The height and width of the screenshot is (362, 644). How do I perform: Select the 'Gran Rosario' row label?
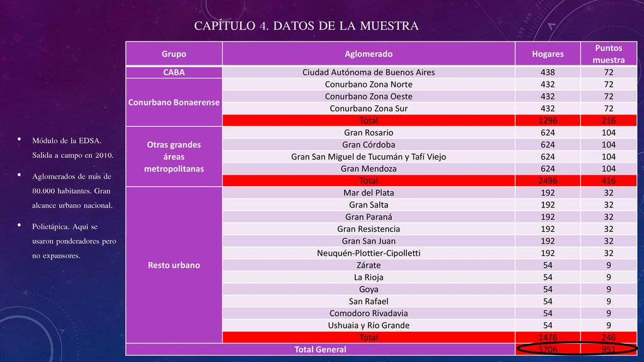(x=369, y=133)
